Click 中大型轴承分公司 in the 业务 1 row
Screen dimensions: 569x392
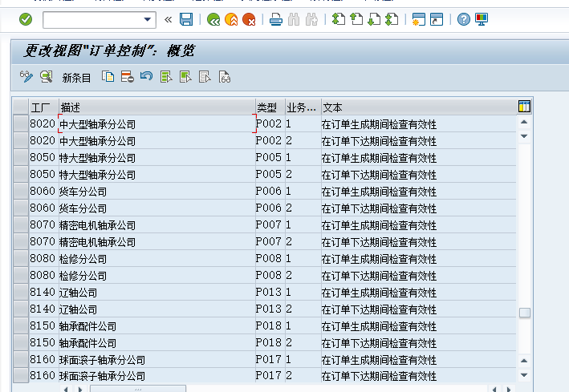tap(97, 124)
